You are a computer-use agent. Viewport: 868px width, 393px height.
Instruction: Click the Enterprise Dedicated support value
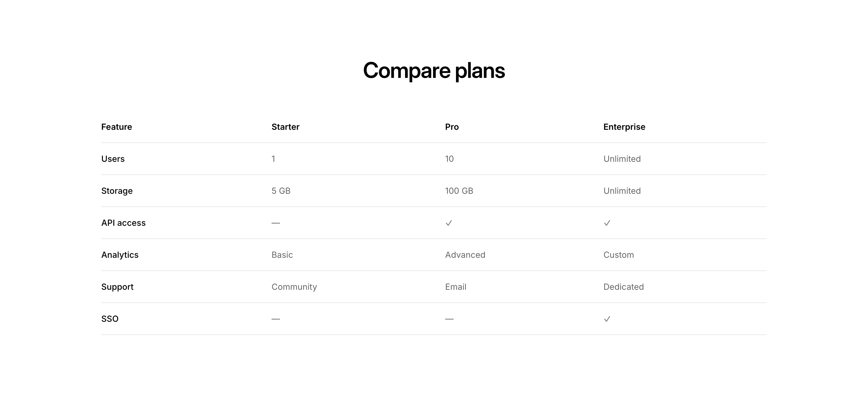623,287
